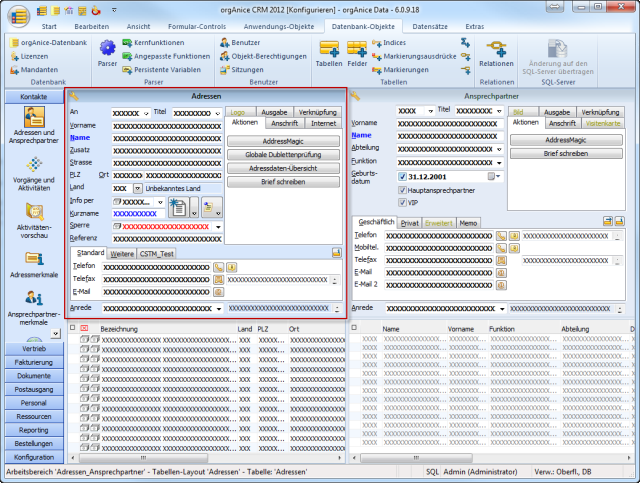Click the Kurzname input field
Image resolution: width=640 pixels, height=483 pixels.
click(x=138, y=214)
